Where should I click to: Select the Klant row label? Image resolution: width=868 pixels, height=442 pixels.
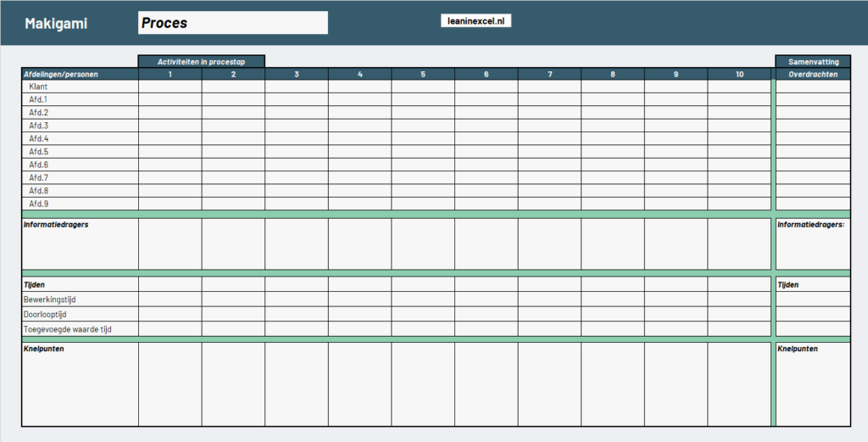coord(37,87)
